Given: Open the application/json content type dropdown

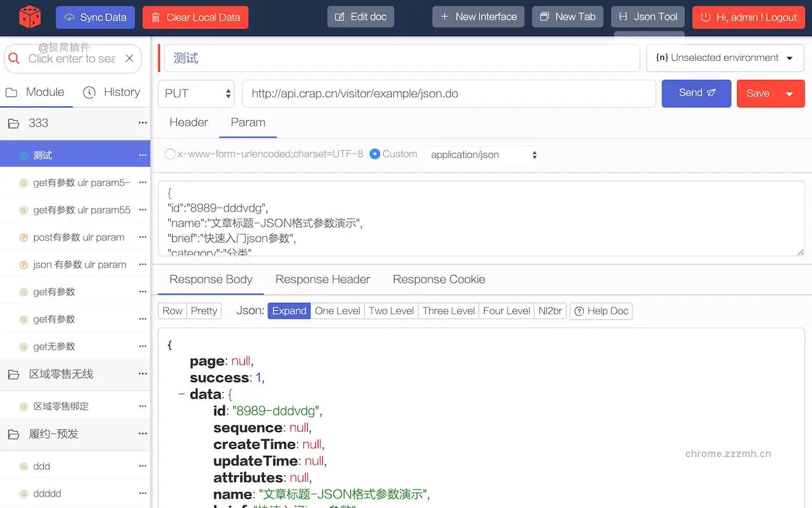Looking at the screenshot, I should pos(482,154).
